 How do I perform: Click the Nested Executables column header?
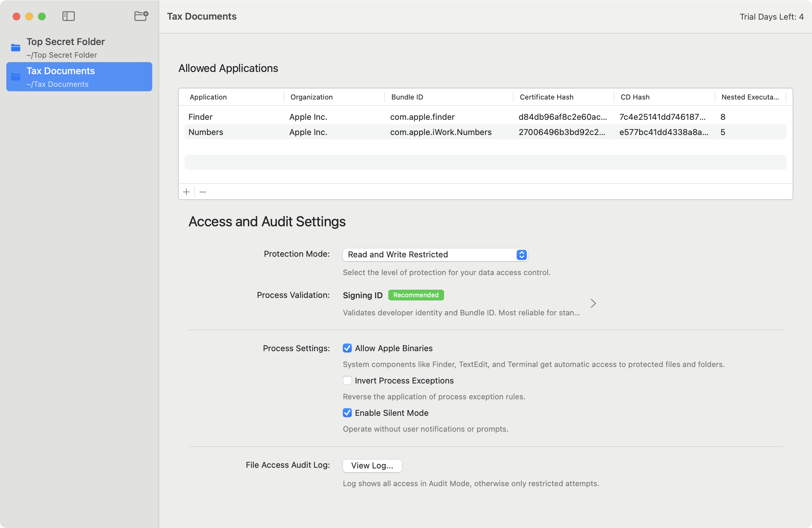pyautogui.click(x=750, y=97)
